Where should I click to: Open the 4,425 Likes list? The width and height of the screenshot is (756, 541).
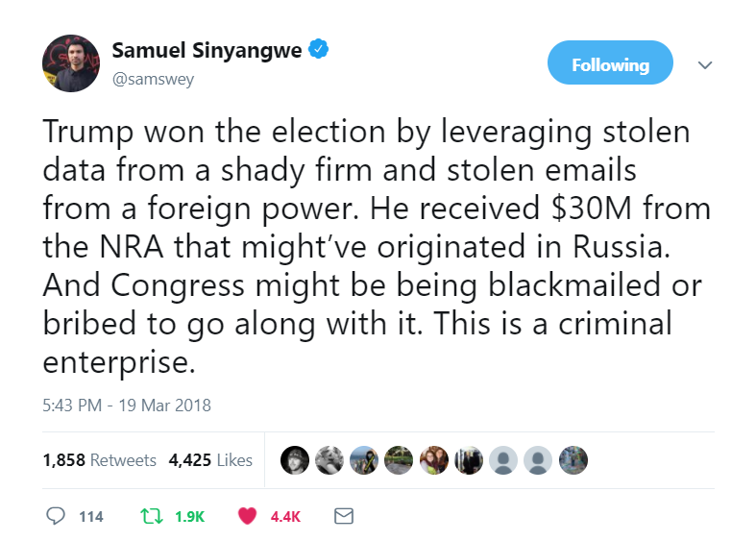tap(210, 460)
